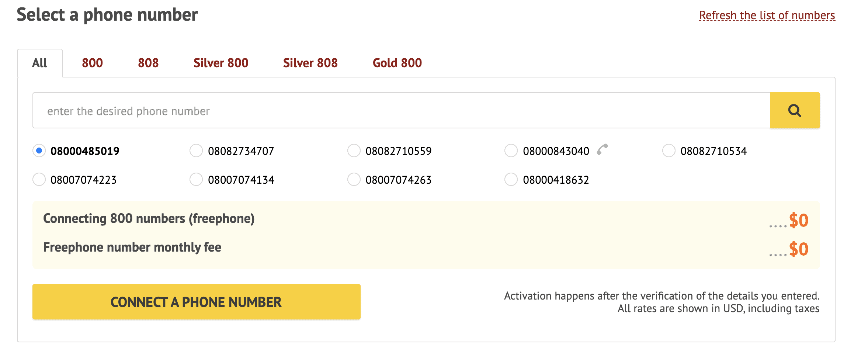Choose phone number 08082734707
Image resolution: width=868 pixels, height=363 pixels.
click(x=196, y=151)
